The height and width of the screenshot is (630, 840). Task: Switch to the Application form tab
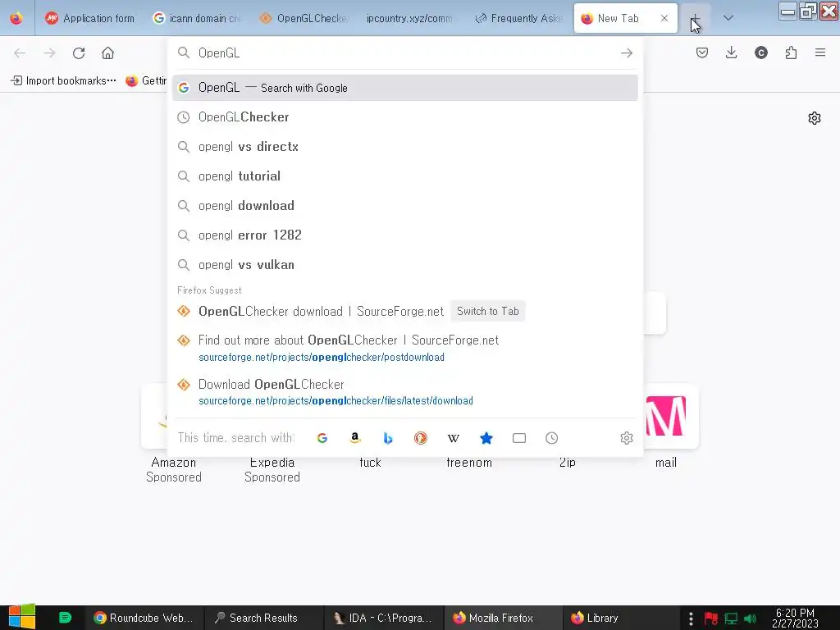(x=89, y=18)
